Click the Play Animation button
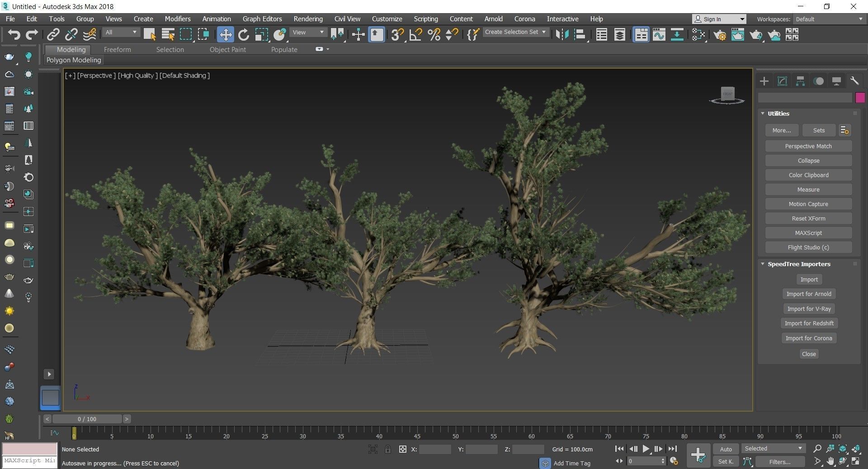Screen dimensions: 868x469 click(x=646, y=449)
